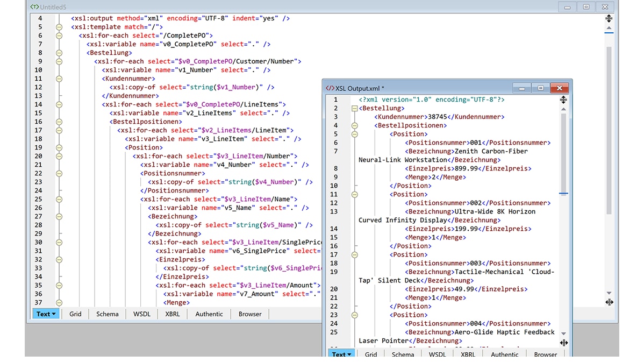Collapse the LineItem/Name for-each at line 25
The image size is (644, 362).
[59, 200]
